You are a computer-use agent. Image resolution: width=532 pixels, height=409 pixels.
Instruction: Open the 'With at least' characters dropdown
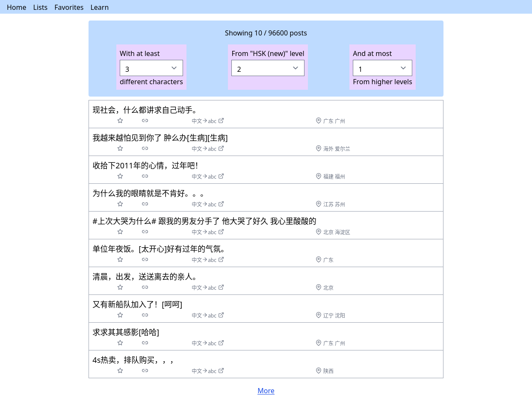[151, 68]
